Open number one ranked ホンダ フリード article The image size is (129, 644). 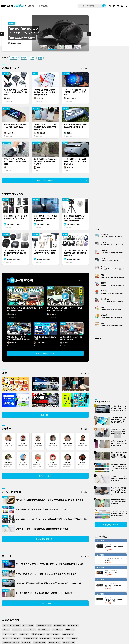(111, 409)
